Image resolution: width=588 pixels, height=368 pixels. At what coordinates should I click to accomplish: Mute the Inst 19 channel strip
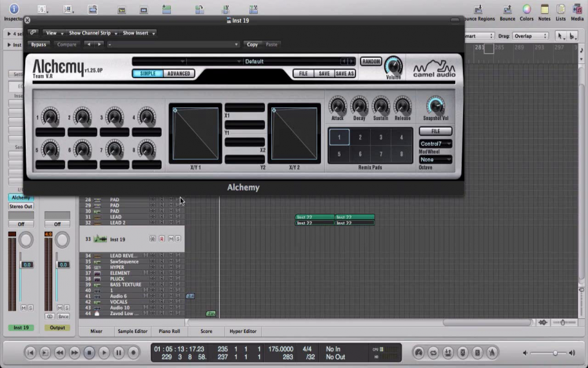(23, 307)
